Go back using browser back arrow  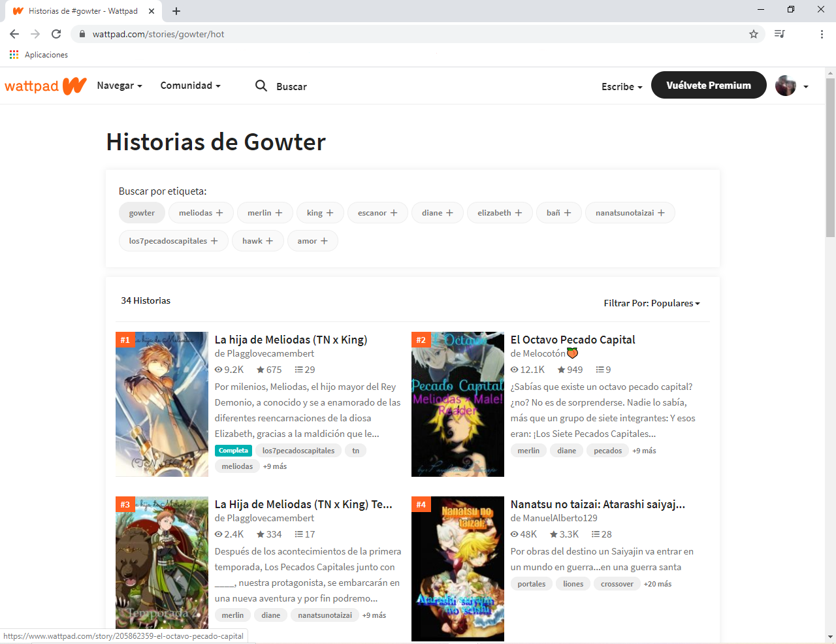tap(14, 34)
